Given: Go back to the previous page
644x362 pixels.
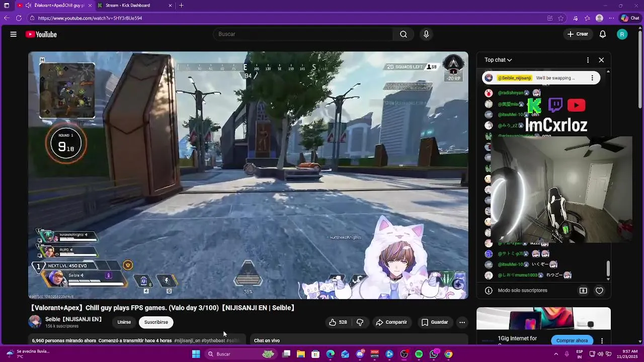Looking at the screenshot, I should tap(6, 18).
